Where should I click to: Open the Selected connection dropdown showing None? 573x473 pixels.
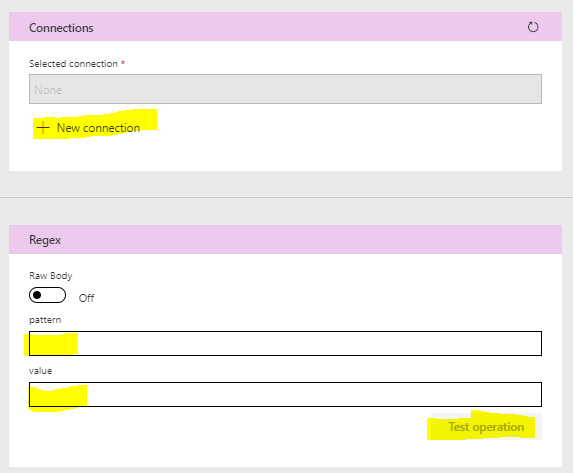click(x=285, y=89)
